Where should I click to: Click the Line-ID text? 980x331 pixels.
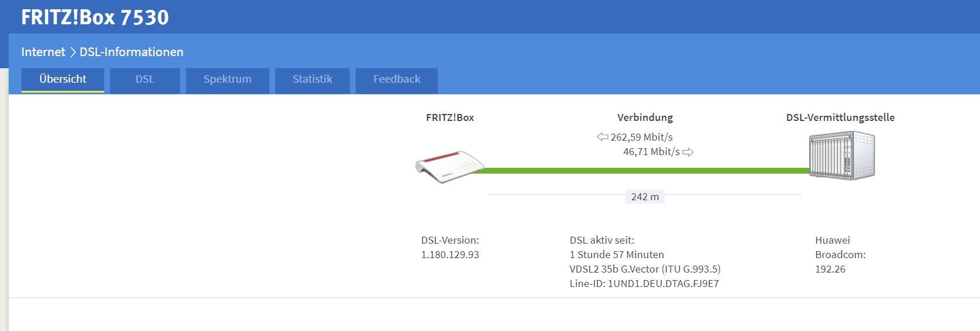click(644, 284)
